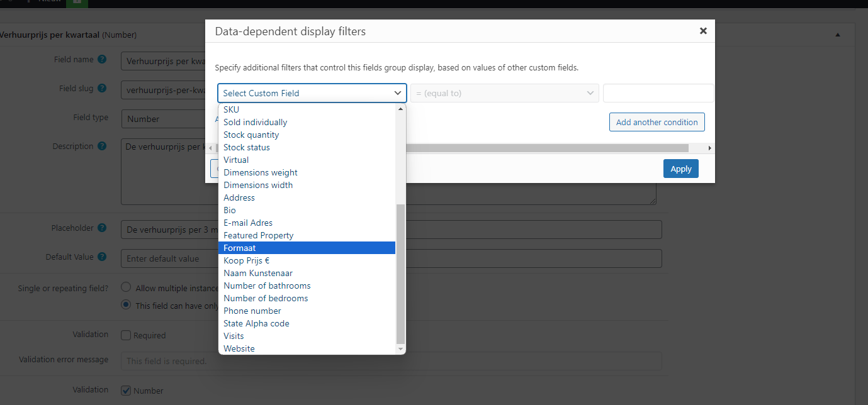The height and width of the screenshot is (405, 868).
Task: Untick the Number validation checkbox
Action: [125, 391]
